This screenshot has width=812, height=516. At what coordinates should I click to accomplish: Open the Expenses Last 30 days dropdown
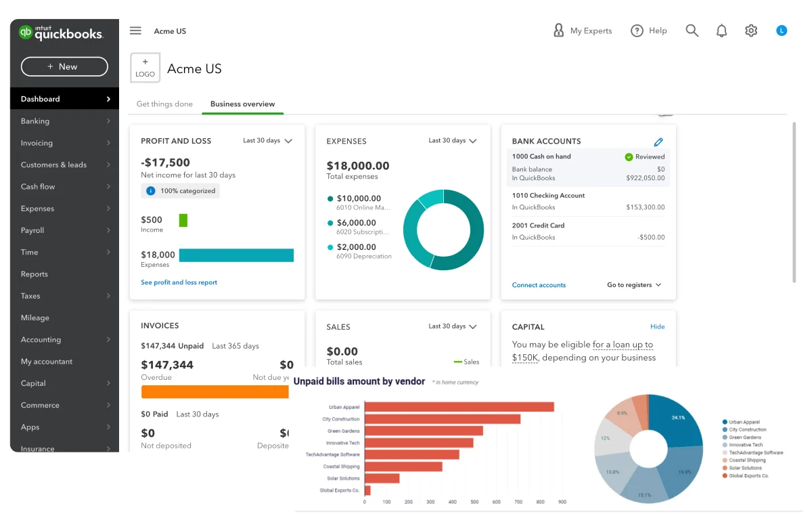[x=453, y=141]
